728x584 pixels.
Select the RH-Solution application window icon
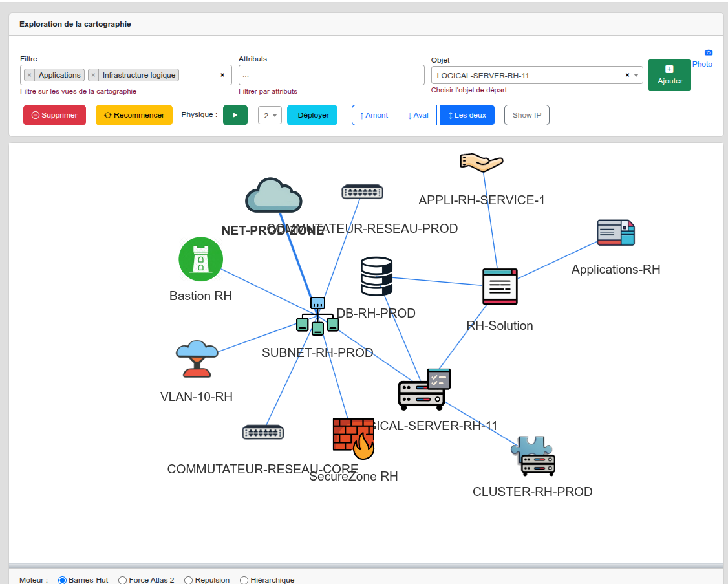coord(500,287)
